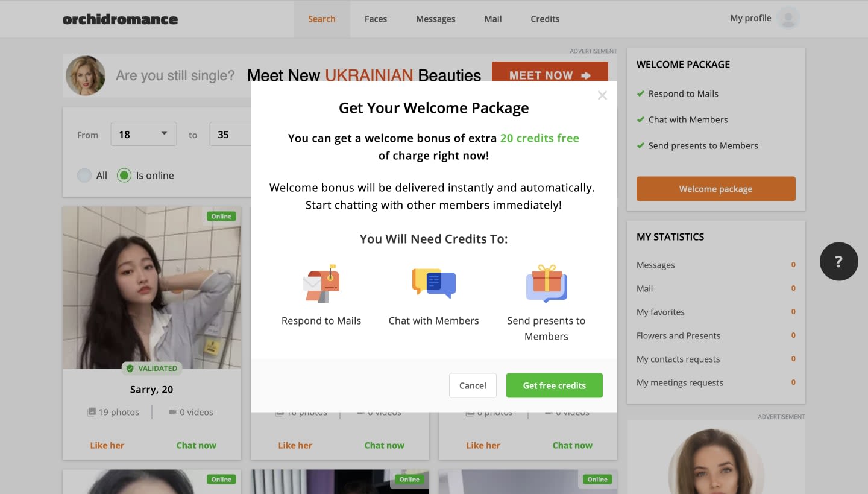The width and height of the screenshot is (868, 494).
Task: Click the Get free credits button
Action: pos(555,385)
